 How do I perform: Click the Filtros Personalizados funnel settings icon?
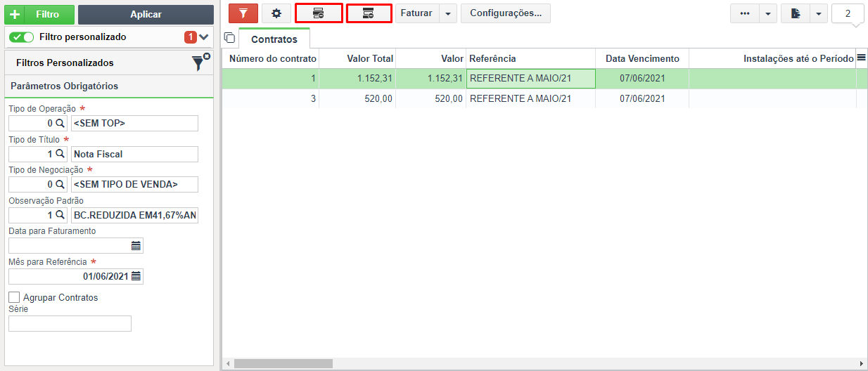pos(201,62)
